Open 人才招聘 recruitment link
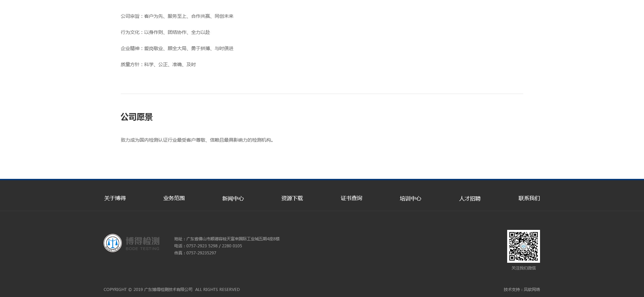Image resolution: width=644 pixels, height=297 pixels. coord(470,199)
